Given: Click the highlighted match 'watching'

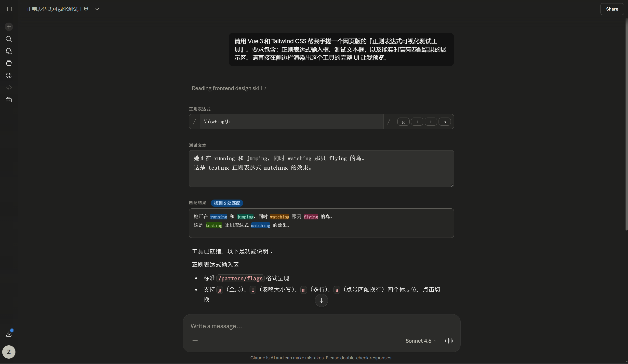Looking at the screenshot, I should click(x=280, y=217).
